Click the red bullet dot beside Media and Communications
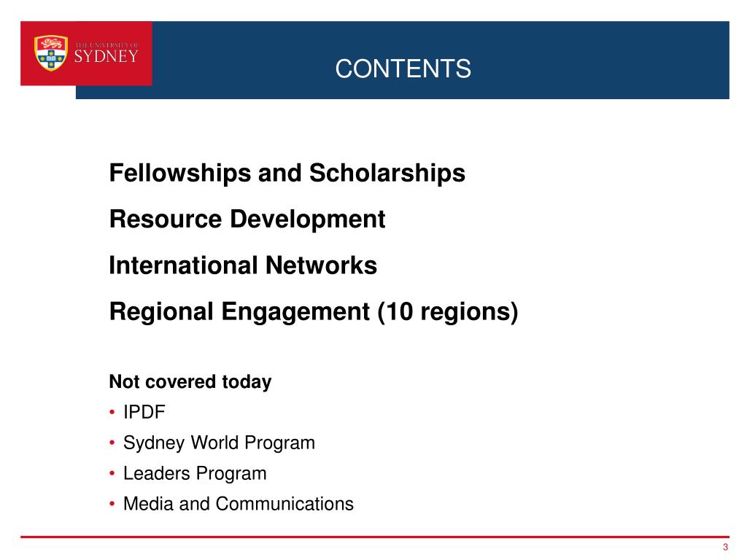The height and width of the screenshot is (560, 747). (x=112, y=504)
